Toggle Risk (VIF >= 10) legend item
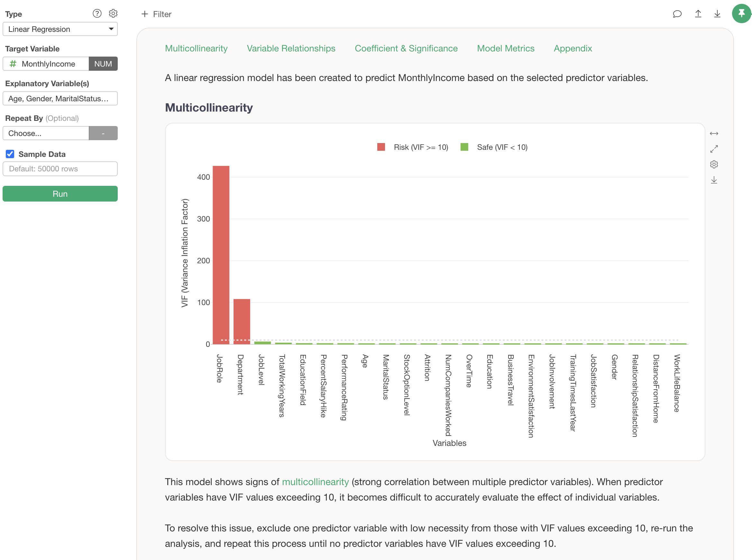 (412, 147)
